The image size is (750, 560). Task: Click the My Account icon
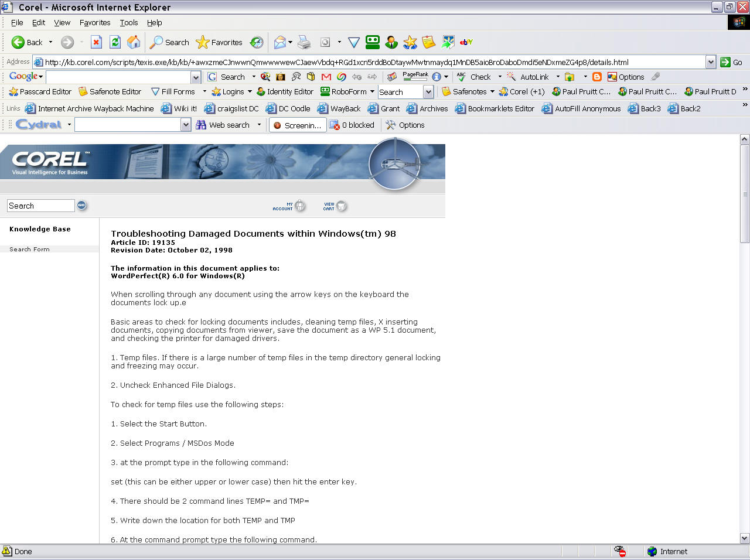coord(300,206)
